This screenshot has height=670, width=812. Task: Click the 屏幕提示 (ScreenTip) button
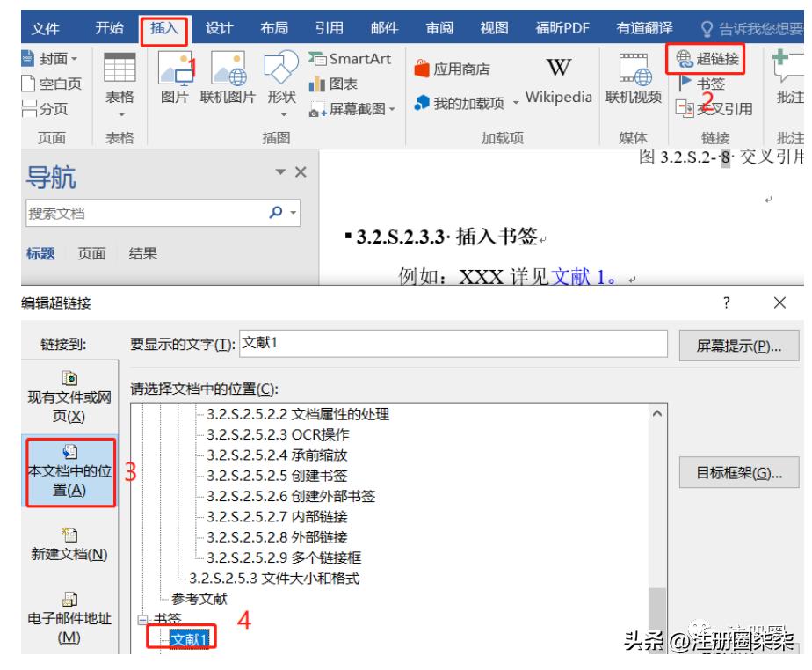(739, 342)
